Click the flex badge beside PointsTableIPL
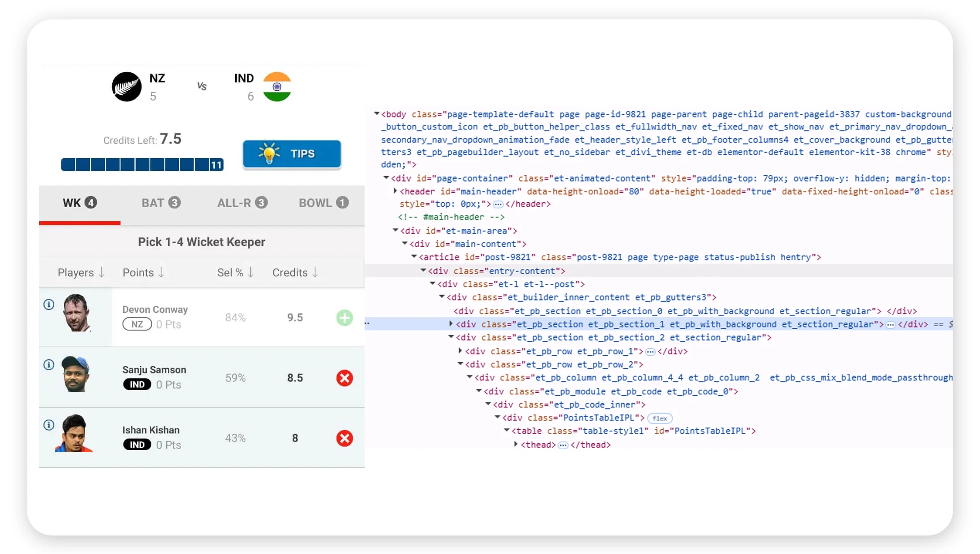Screen dimensions: 980x554 (660, 418)
